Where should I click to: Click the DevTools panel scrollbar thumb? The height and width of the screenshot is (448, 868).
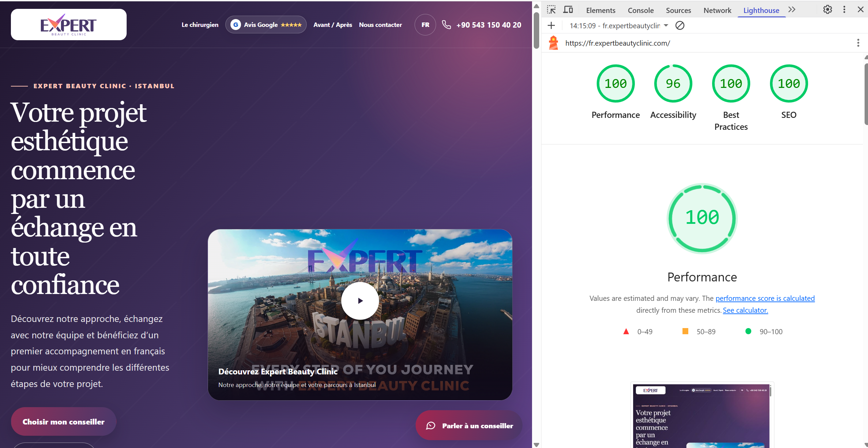[866, 94]
